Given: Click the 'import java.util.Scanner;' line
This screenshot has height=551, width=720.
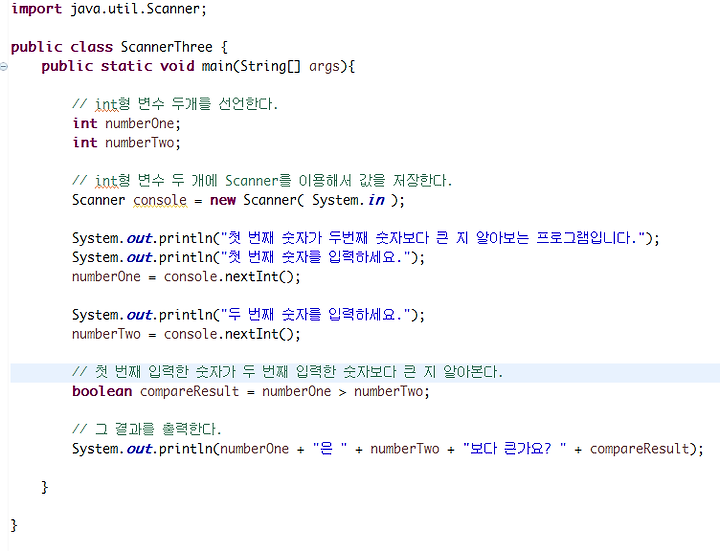Looking at the screenshot, I should pyautogui.click(x=109, y=9).
